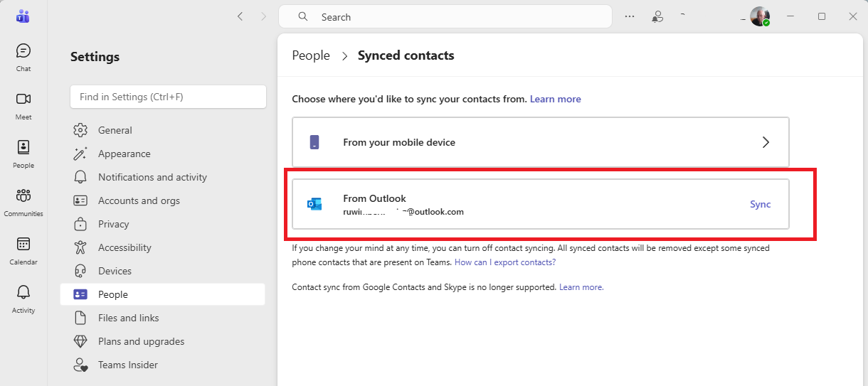Image resolution: width=868 pixels, height=386 pixels.
Task: Open the Meet camera icon
Action: pyautogui.click(x=23, y=104)
